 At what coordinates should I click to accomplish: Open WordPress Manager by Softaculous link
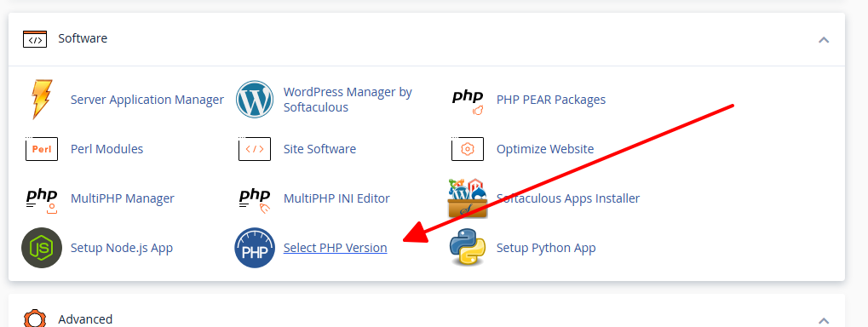click(x=348, y=100)
